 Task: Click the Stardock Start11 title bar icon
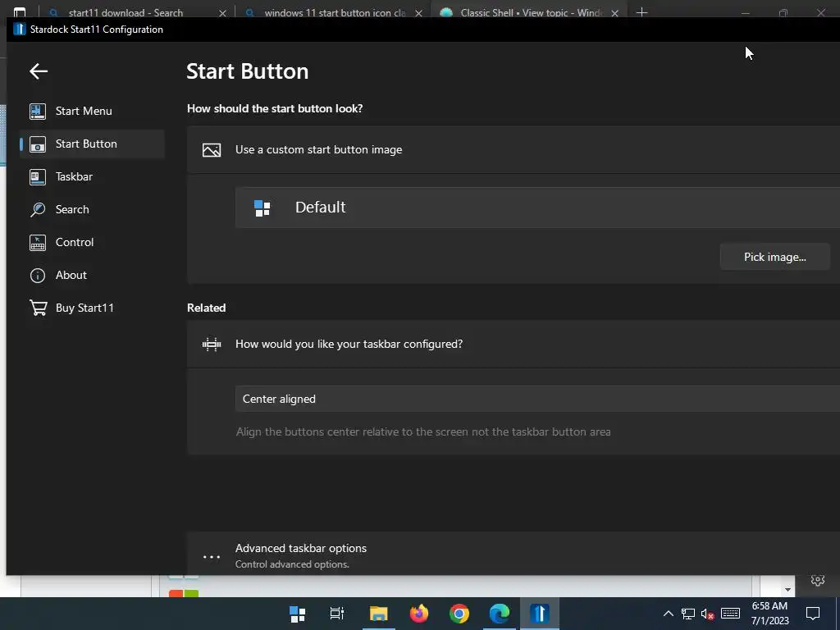[x=20, y=29]
